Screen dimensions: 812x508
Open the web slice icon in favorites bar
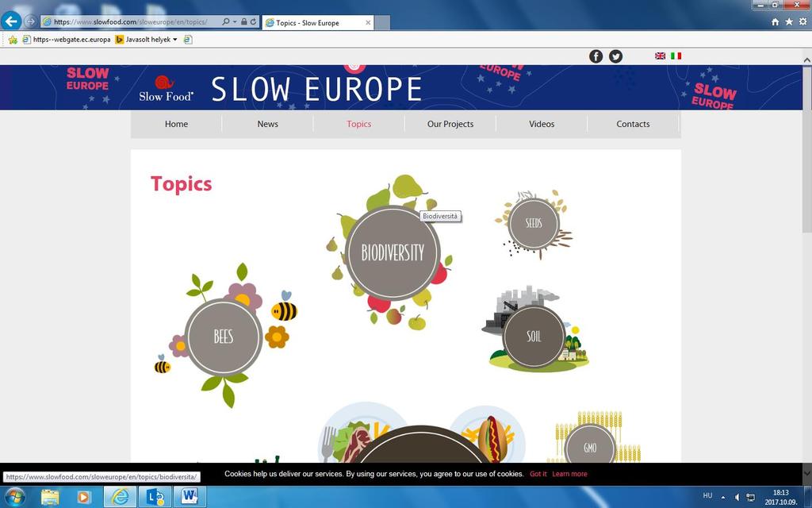coord(188,40)
